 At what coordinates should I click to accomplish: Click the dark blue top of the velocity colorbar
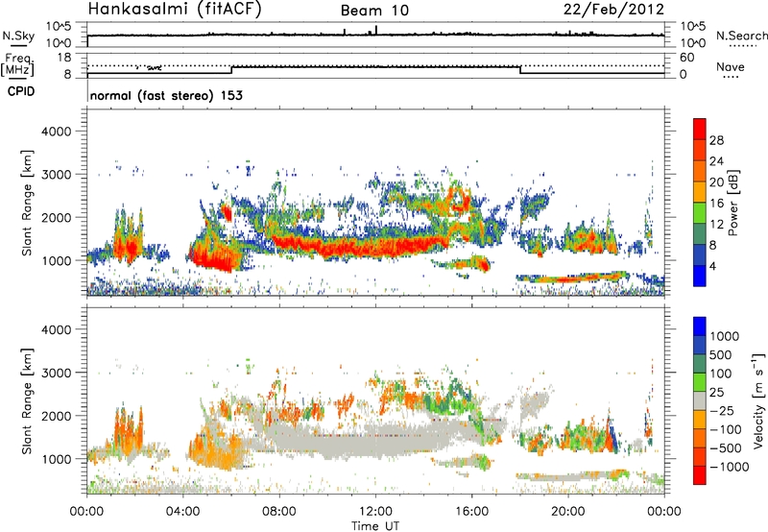[700, 326]
